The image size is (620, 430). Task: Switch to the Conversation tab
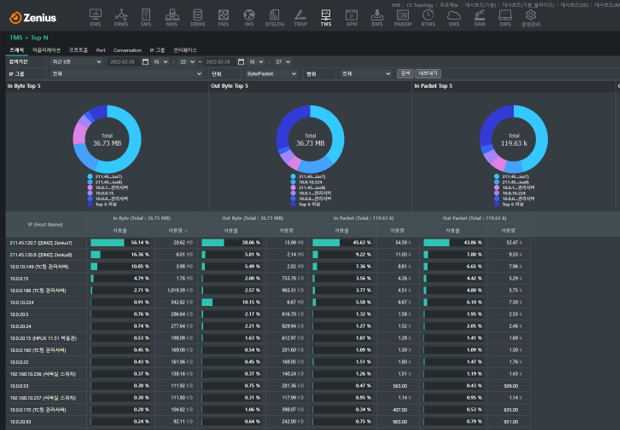(x=127, y=49)
